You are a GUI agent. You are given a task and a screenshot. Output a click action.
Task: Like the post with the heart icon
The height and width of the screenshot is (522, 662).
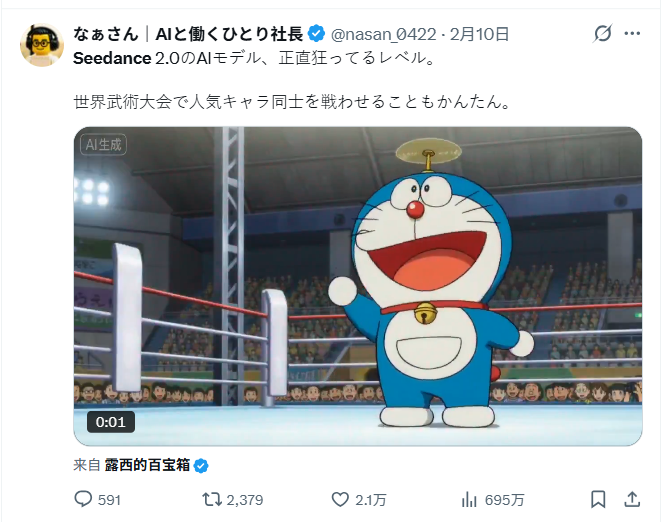[x=340, y=500]
